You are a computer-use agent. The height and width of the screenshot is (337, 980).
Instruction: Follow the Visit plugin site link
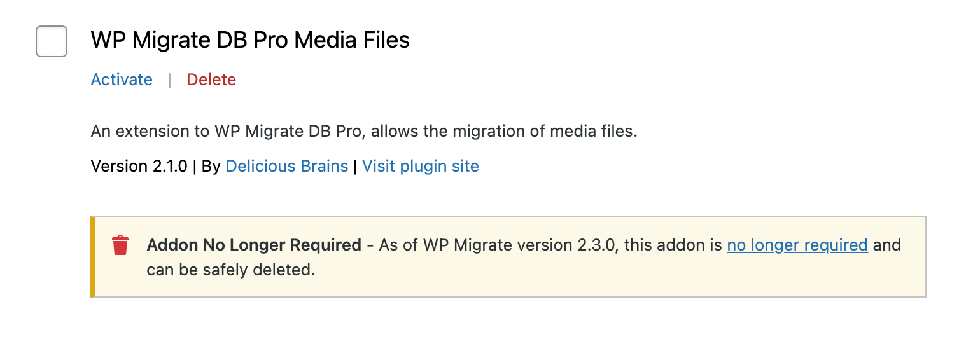click(421, 166)
